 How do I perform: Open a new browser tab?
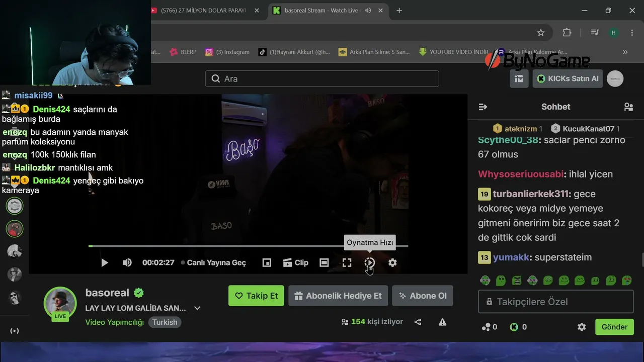click(x=399, y=11)
